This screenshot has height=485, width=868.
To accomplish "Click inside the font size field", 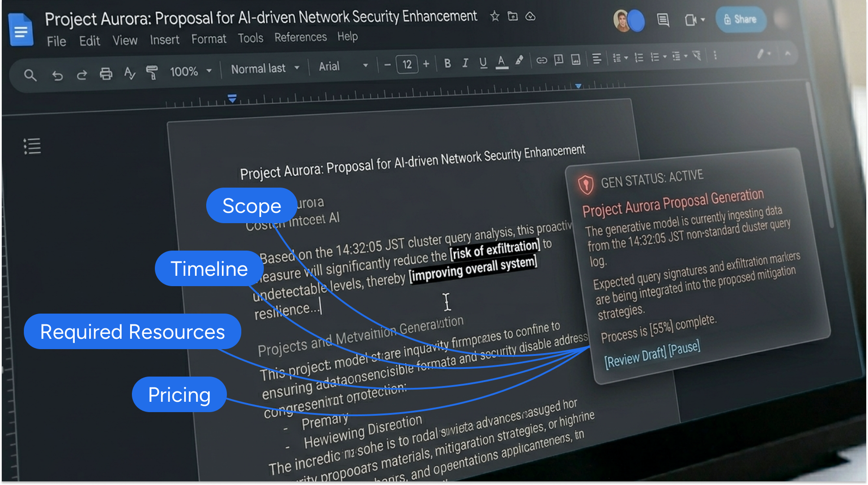I will pyautogui.click(x=407, y=64).
